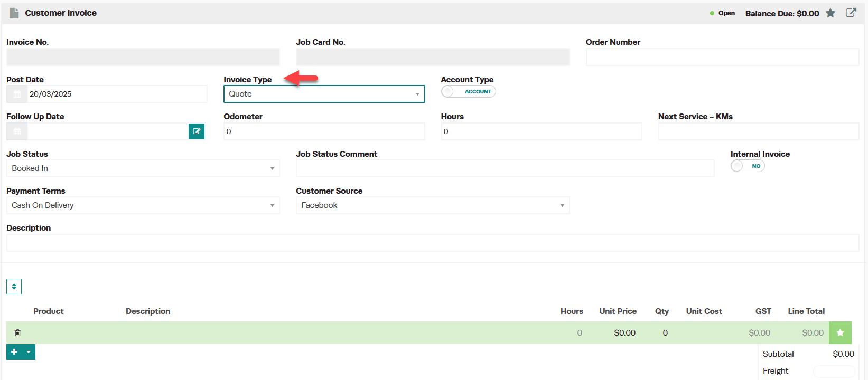This screenshot has width=868, height=380.
Task: Click the Freight amount field
Action: (x=834, y=371)
